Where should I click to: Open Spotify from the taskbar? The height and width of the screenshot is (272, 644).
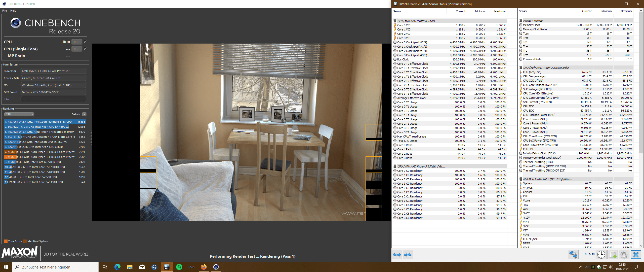coord(179,267)
